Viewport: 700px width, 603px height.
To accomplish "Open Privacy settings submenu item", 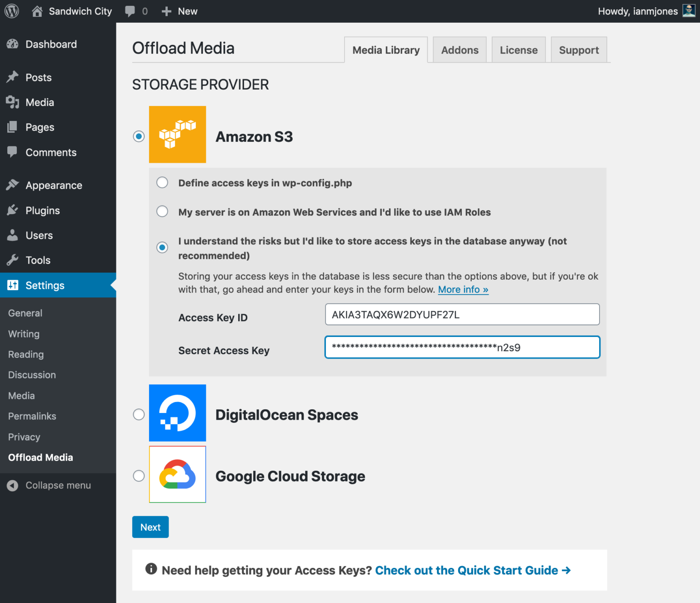I will pyautogui.click(x=24, y=437).
